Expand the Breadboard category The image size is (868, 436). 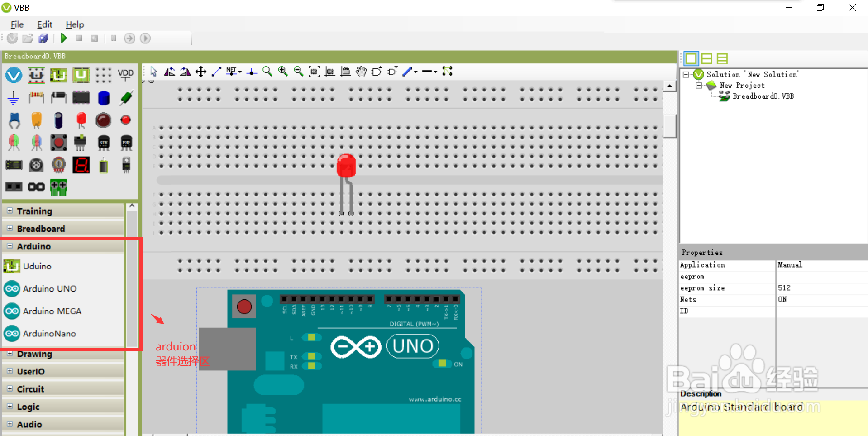click(x=10, y=228)
